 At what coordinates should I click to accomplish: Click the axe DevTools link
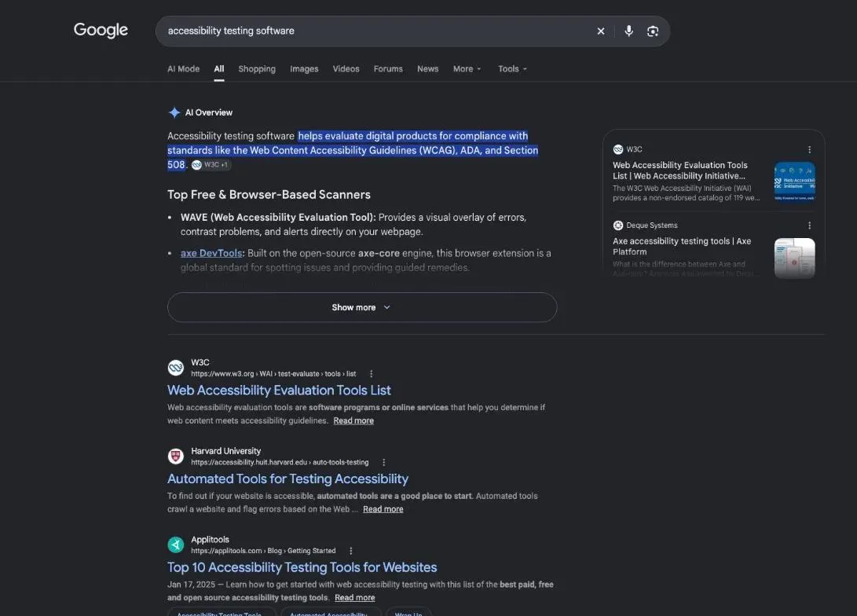tap(211, 253)
